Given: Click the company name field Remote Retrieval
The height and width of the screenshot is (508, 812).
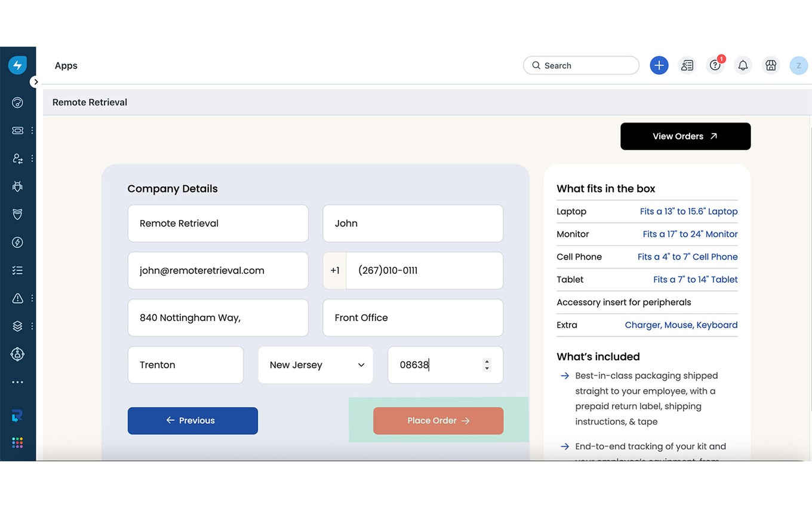Looking at the screenshot, I should [x=218, y=224].
